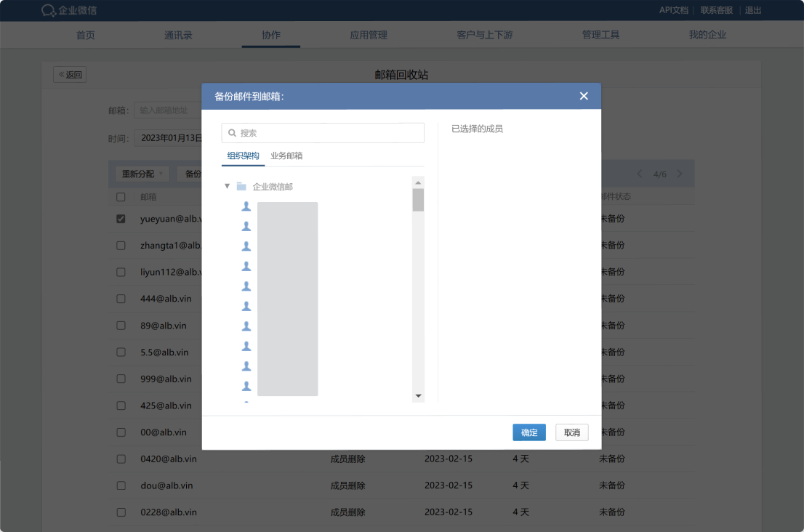The image size is (804, 532).
Task: Click the previous page chevron near 4/6
Action: (x=639, y=174)
